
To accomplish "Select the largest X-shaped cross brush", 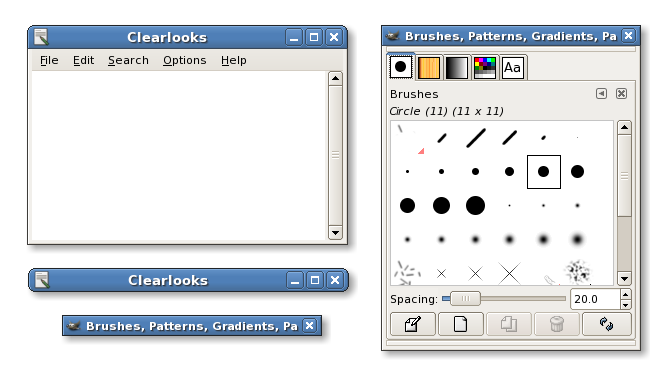I will point(510,273).
